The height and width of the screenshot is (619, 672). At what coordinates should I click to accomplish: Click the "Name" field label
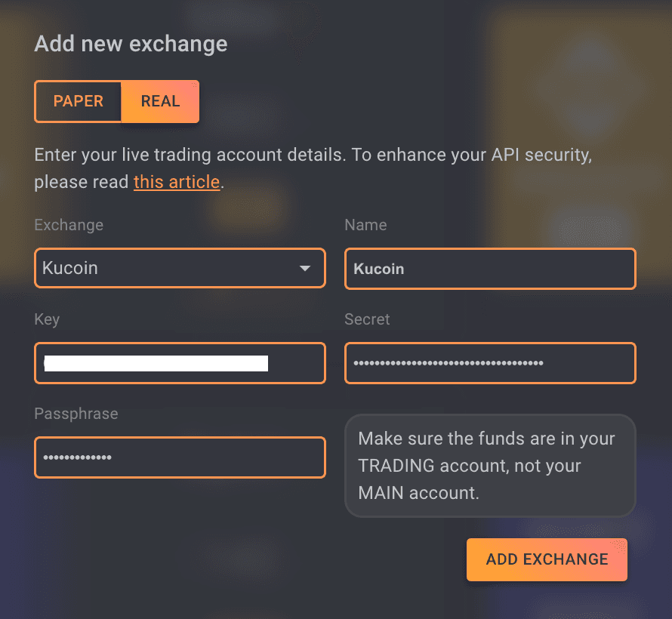(365, 225)
